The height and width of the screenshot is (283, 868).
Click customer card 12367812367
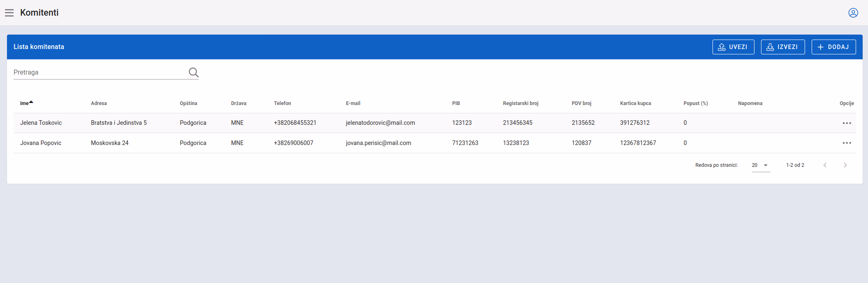click(x=638, y=143)
